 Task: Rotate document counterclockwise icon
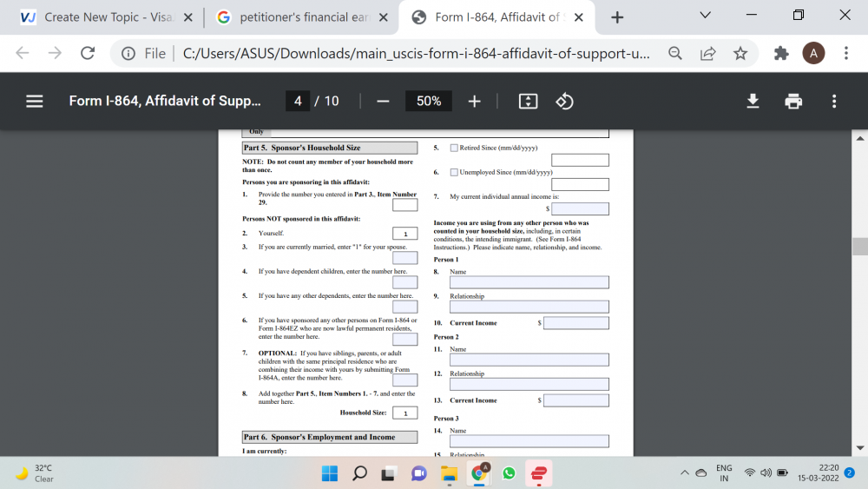click(x=564, y=102)
